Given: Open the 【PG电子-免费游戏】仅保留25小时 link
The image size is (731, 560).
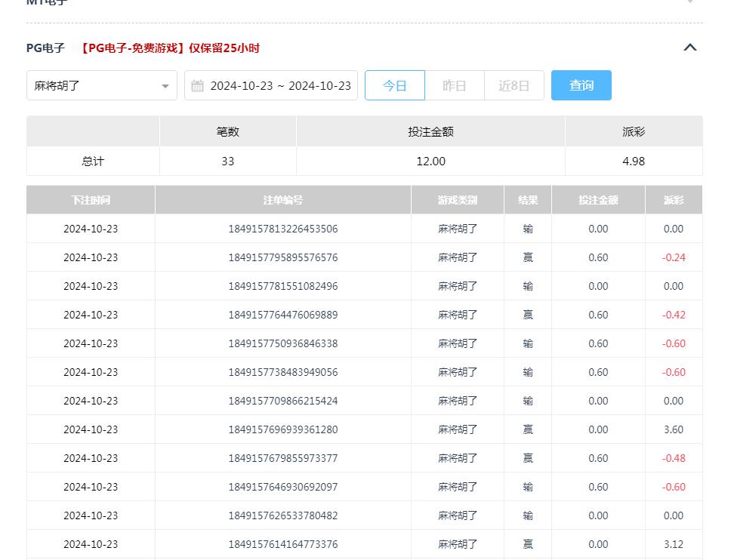Looking at the screenshot, I should coord(168,48).
